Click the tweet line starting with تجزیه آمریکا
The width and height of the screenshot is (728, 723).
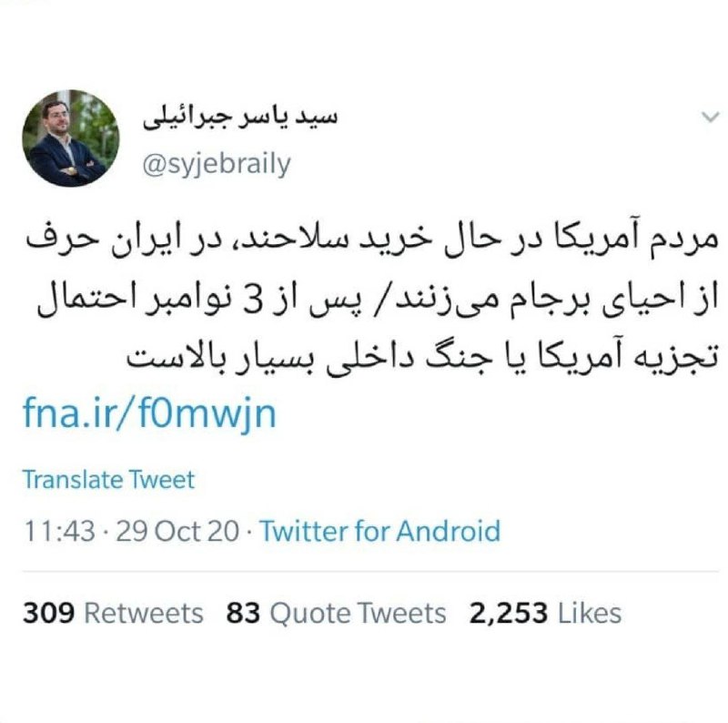[422, 358]
